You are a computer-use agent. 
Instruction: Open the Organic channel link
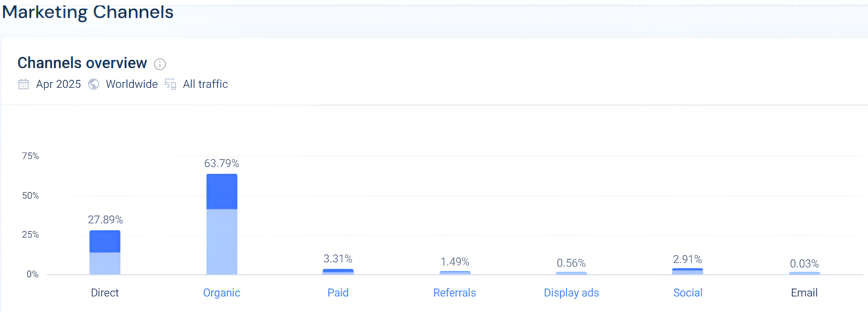click(x=221, y=292)
